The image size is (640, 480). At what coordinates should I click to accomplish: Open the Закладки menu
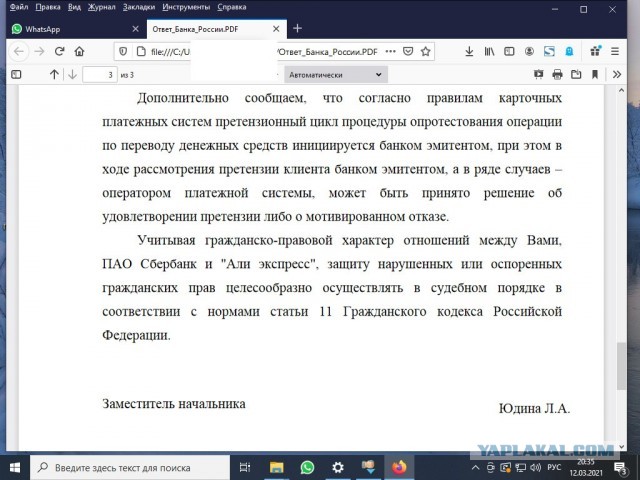tap(139, 7)
